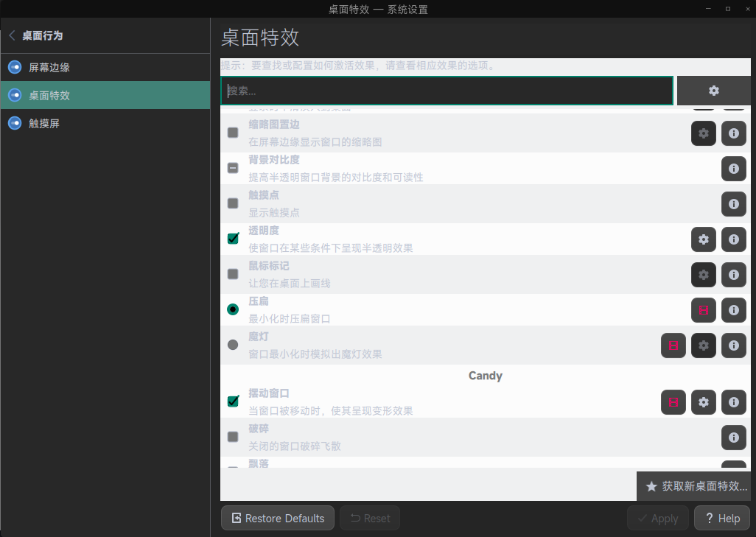Click description 在屏幕边缘显示窗口的缩略图
The image size is (756, 537).
[x=315, y=142]
